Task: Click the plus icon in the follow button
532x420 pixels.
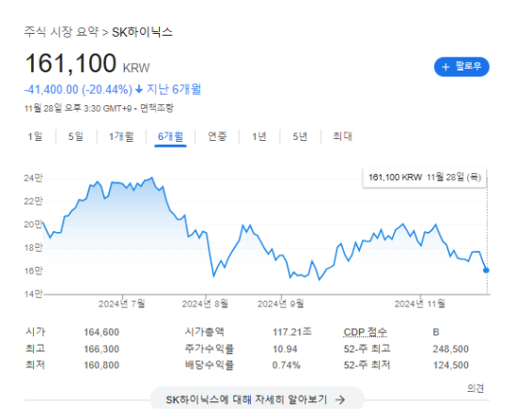Action: [446, 67]
